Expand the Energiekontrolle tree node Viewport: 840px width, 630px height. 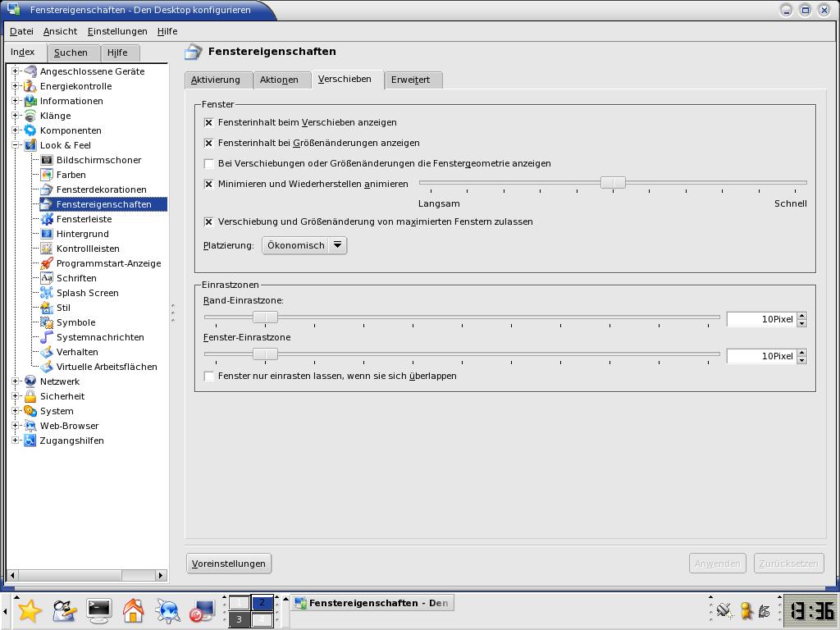16,86
